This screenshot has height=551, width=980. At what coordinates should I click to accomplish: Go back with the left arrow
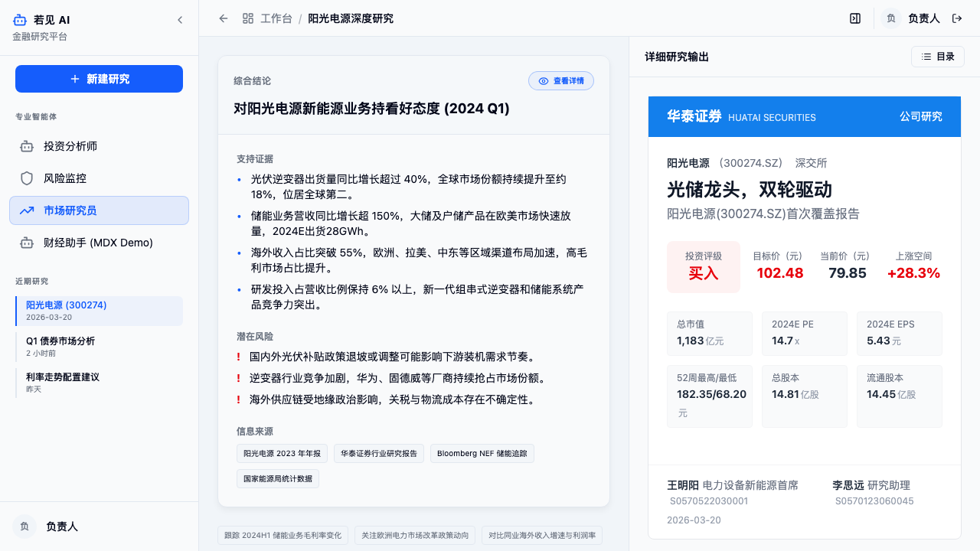[224, 18]
